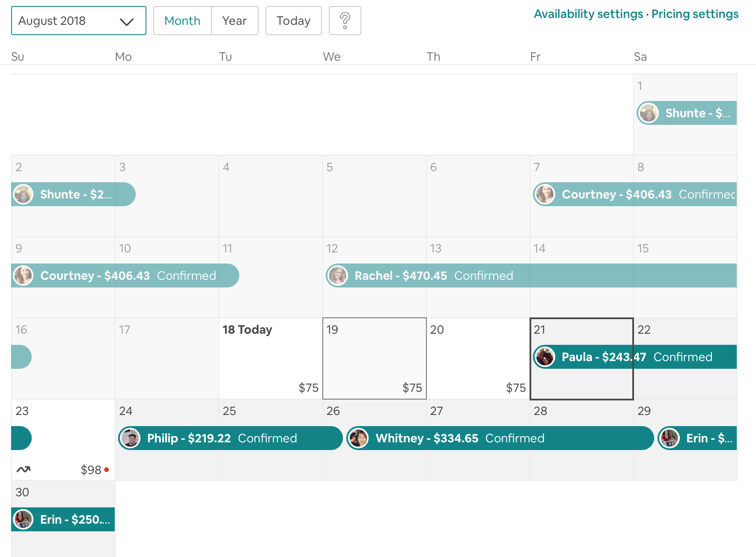Click Rachel's avatar on the 12th
This screenshot has width=756, height=557.
pos(338,276)
